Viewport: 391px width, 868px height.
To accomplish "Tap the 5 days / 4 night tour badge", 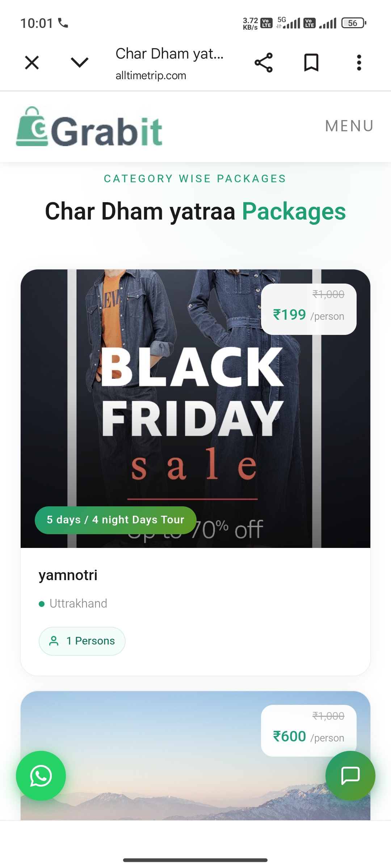I will [115, 520].
